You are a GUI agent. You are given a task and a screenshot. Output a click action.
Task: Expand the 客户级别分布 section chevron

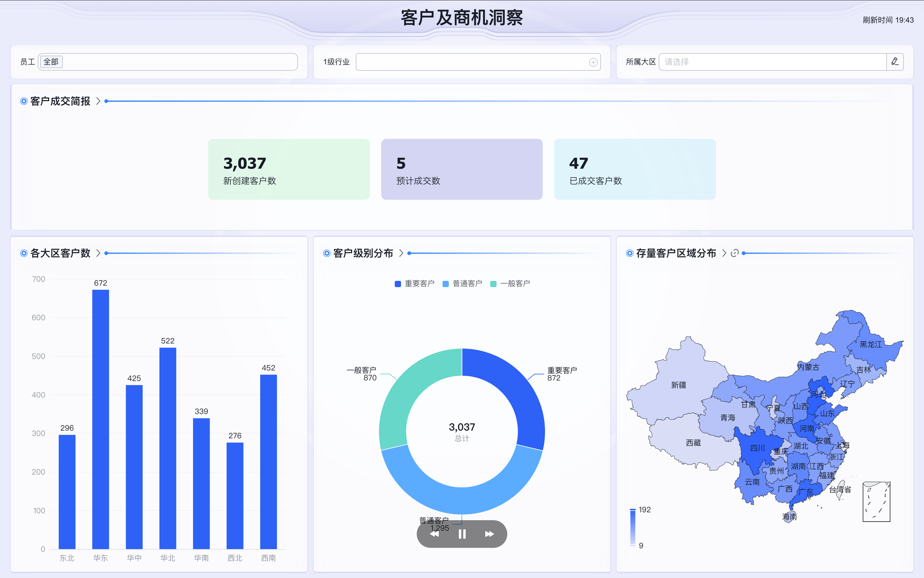coord(401,253)
